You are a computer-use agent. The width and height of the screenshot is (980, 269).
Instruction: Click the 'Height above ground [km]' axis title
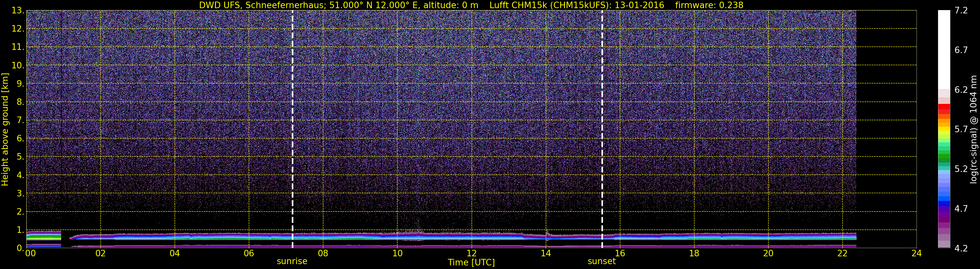pyautogui.click(x=5, y=129)
